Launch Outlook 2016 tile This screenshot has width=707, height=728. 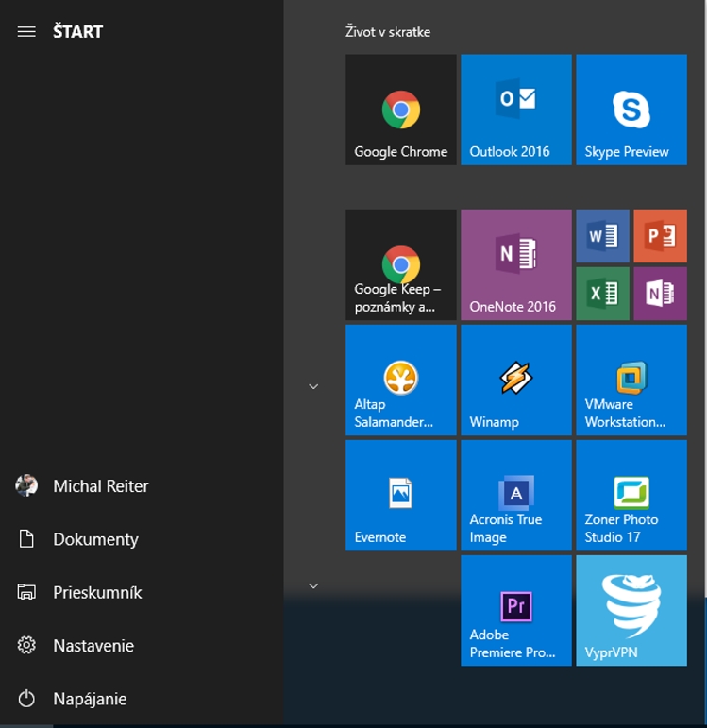(x=515, y=110)
